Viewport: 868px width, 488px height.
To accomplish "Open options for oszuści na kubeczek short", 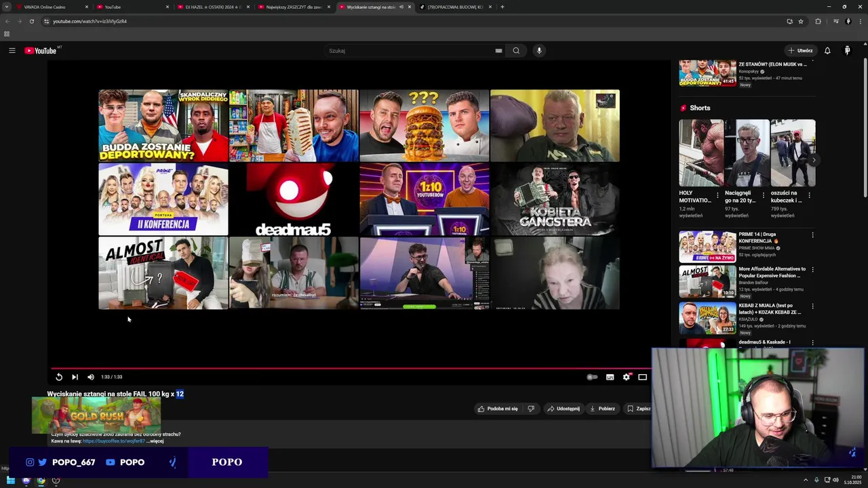I will pyautogui.click(x=809, y=195).
